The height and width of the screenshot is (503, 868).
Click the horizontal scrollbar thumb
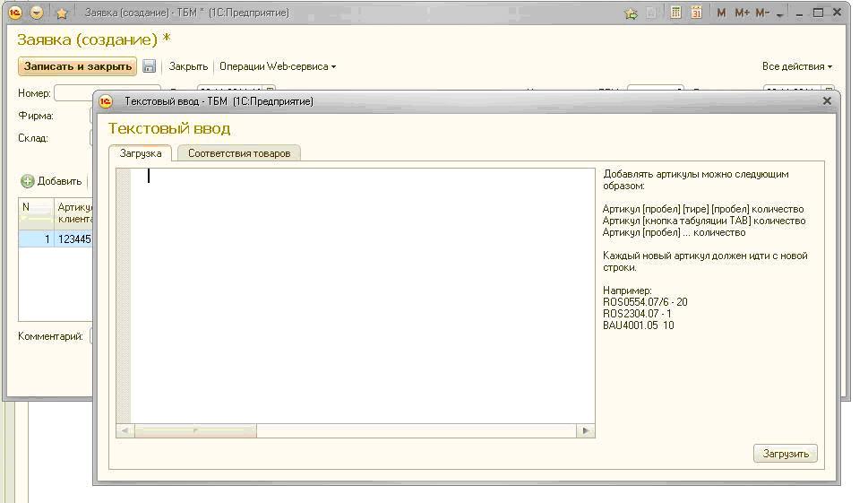point(195,430)
